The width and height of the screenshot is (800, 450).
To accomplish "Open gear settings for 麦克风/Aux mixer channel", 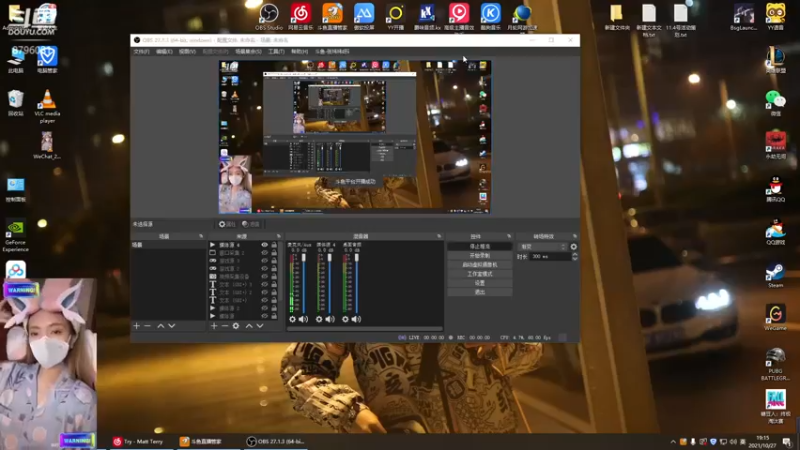I will [x=292, y=319].
